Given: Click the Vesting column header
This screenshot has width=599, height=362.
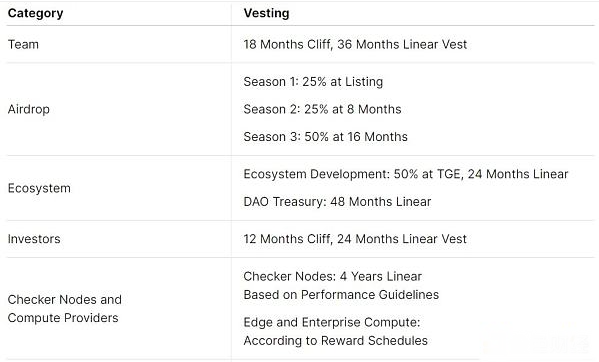Looking at the screenshot, I should [266, 13].
